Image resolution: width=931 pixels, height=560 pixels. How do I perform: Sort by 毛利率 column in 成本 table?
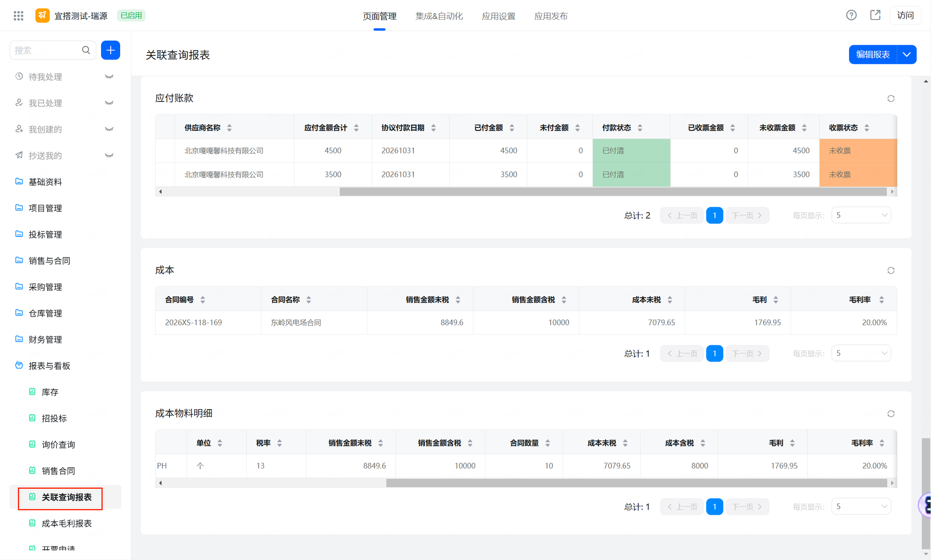click(x=882, y=300)
